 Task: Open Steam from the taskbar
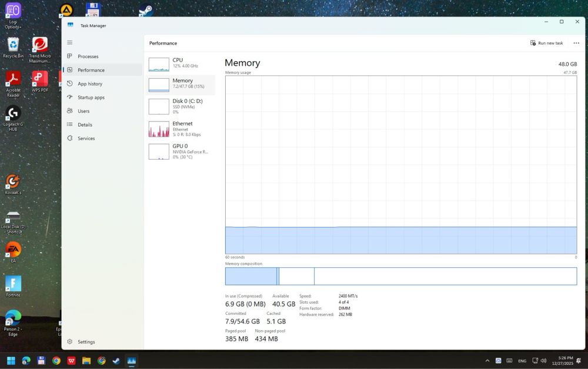point(116,361)
